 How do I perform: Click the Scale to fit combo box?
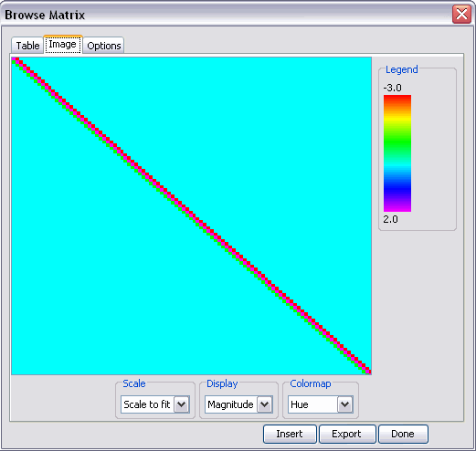155,404
